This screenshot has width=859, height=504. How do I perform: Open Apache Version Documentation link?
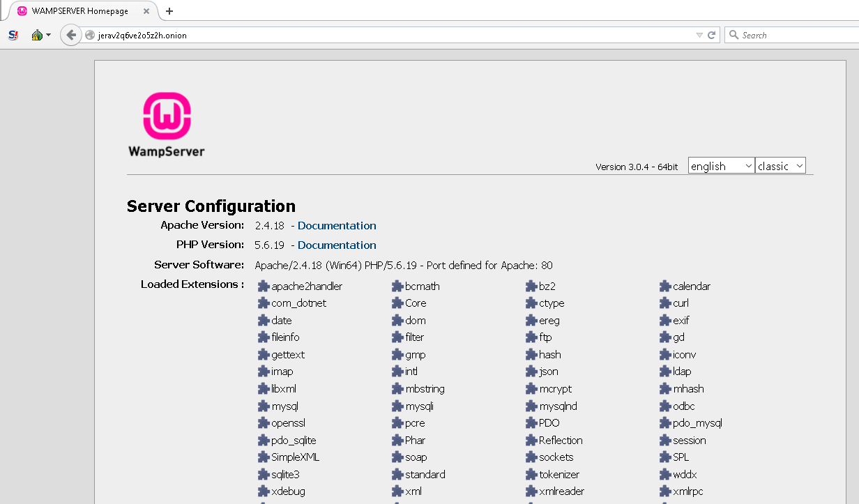(x=337, y=226)
